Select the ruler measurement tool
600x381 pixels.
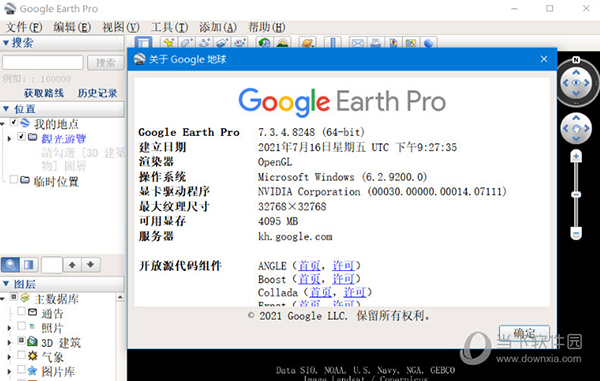coord(333,43)
